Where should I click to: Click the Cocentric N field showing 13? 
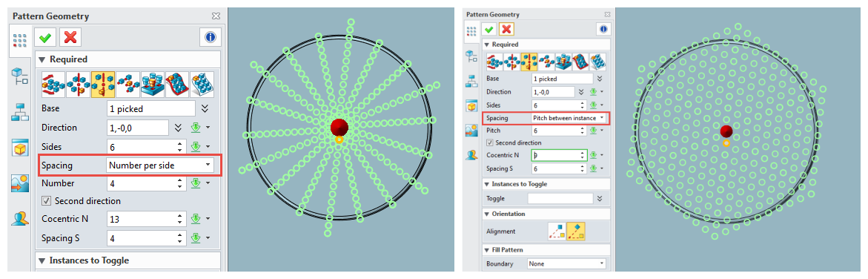[139, 219]
